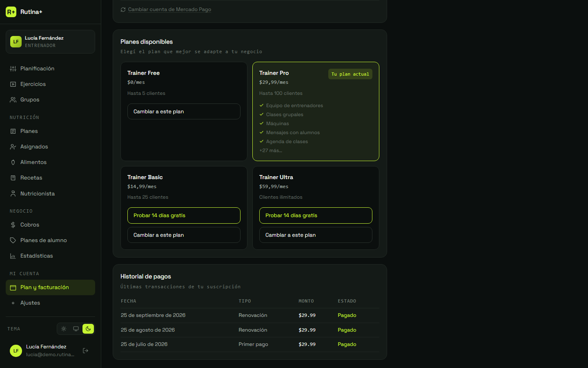The height and width of the screenshot is (368, 588).
Task: Click the Asignados user-check icon
Action: click(x=13, y=147)
